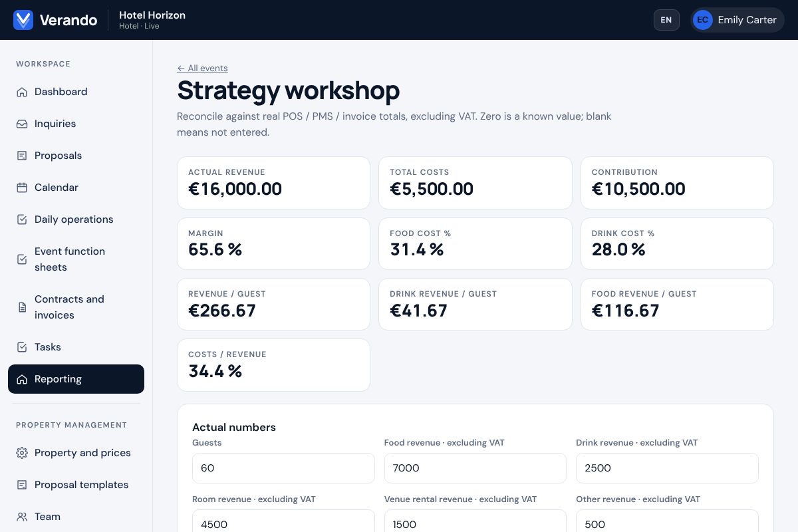Open the Hotel Horizon property switcher
The height and width of the screenshot is (532, 798).
152,20
